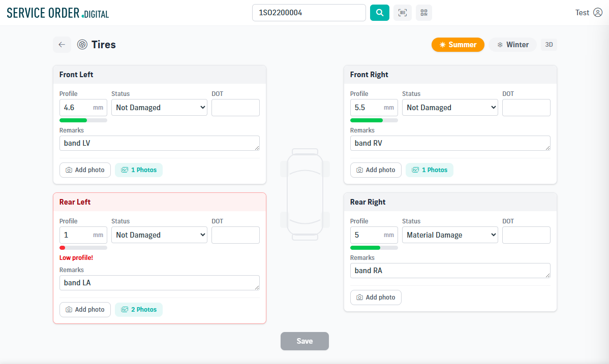Add photo to Front Left tire
This screenshot has width=609, height=364.
tap(85, 170)
